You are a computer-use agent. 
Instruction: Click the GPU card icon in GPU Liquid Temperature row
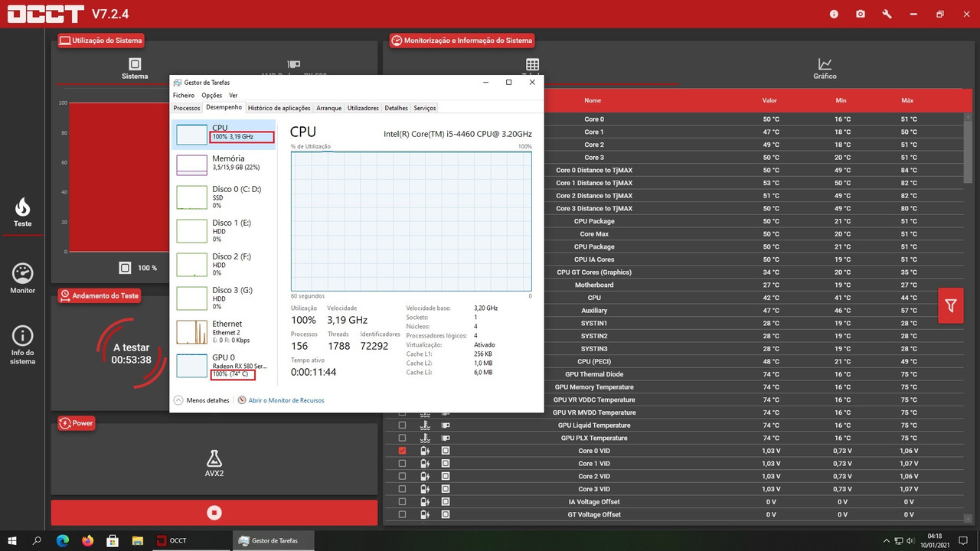(446, 425)
